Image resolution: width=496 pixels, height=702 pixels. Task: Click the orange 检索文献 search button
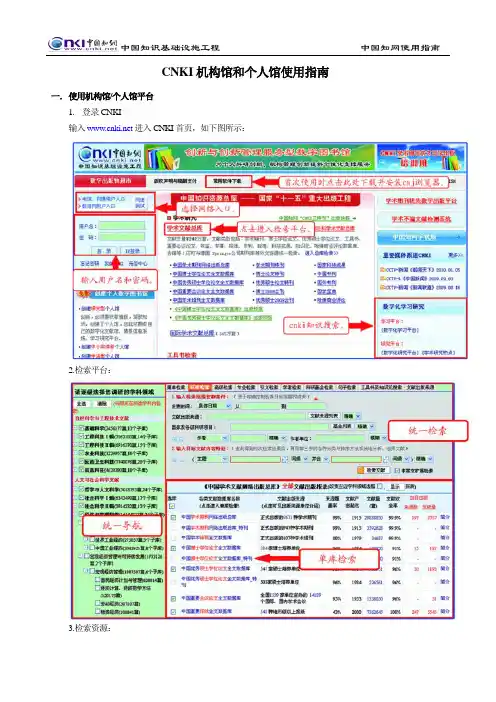372,471
